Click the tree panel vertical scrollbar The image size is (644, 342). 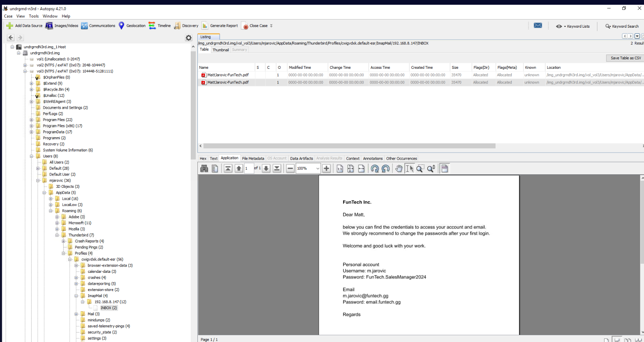pos(193,105)
